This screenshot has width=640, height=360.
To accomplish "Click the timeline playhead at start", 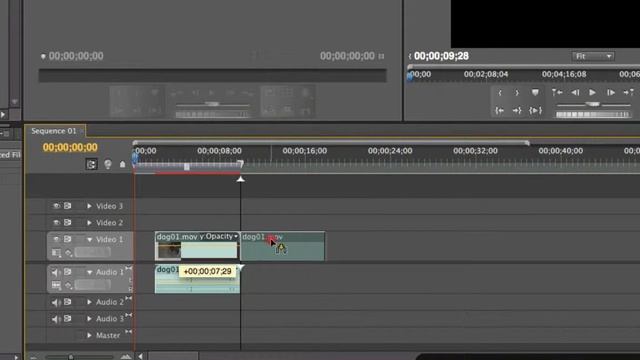I will (x=135, y=158).
